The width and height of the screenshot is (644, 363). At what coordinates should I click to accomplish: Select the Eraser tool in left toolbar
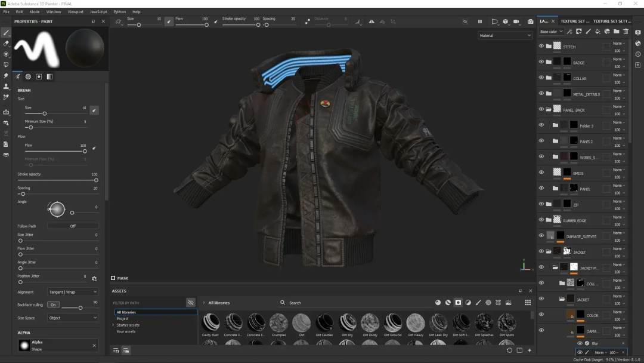(x=6, y=43)
